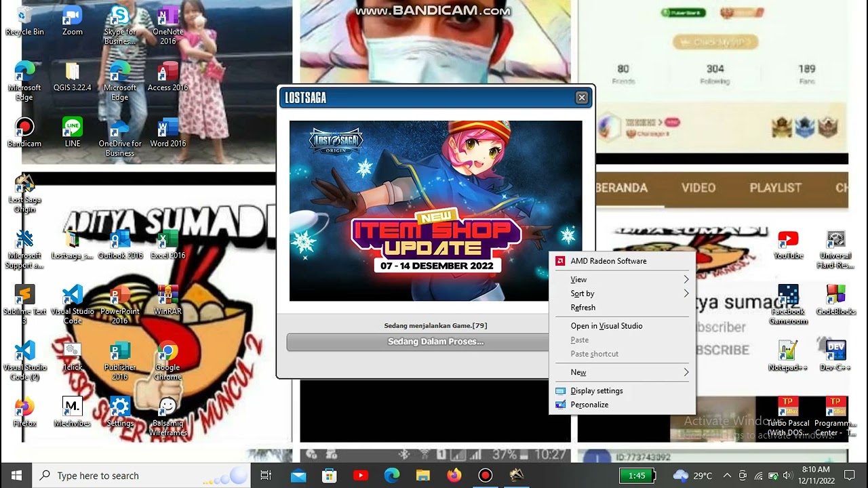Open OneDrive for Business icon
This screenshot has height=488, width=868.
coord(120,137)
